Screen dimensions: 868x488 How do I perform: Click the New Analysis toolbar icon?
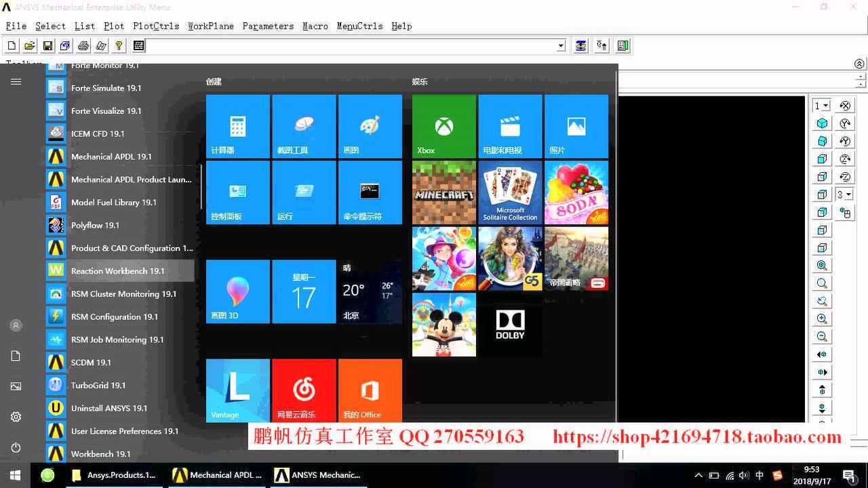pos(12,45)
